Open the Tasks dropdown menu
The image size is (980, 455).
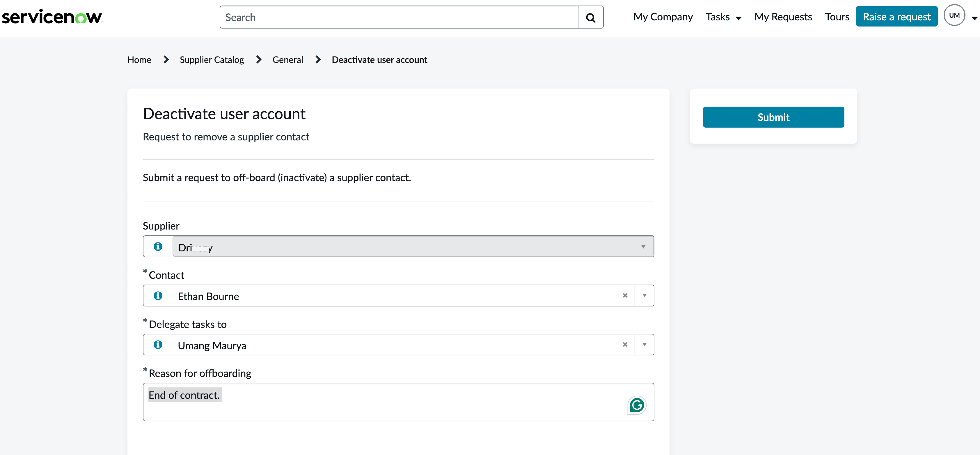click(723, 17)
